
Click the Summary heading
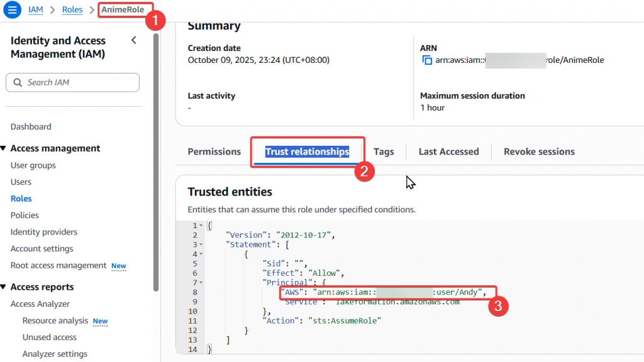214,26
